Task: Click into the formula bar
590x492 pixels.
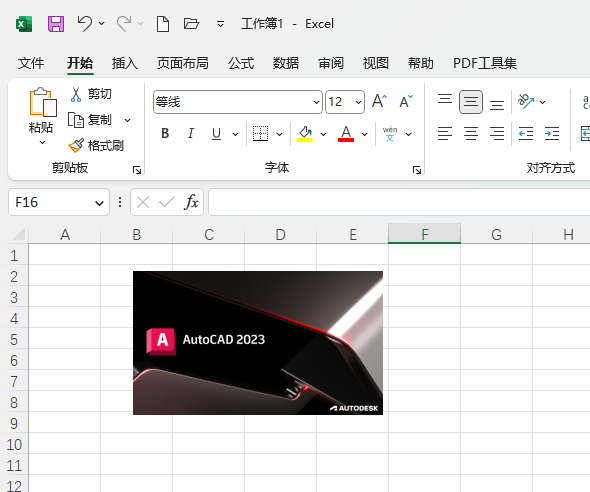Action: [x=399, y=202]
